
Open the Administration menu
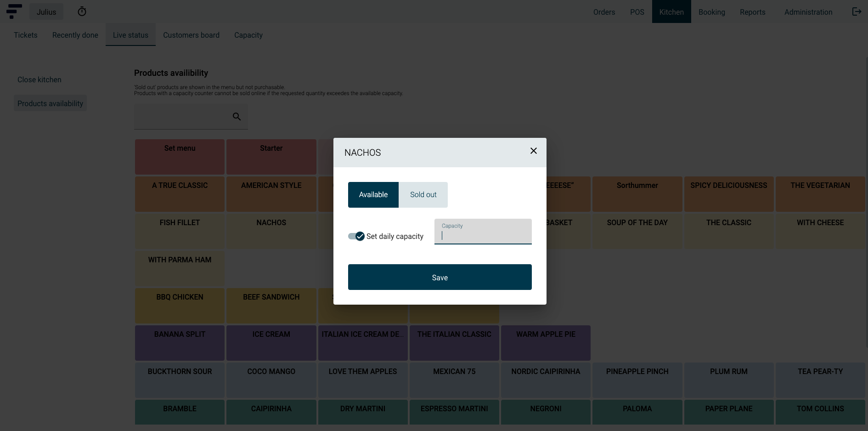tap(808, 12)
